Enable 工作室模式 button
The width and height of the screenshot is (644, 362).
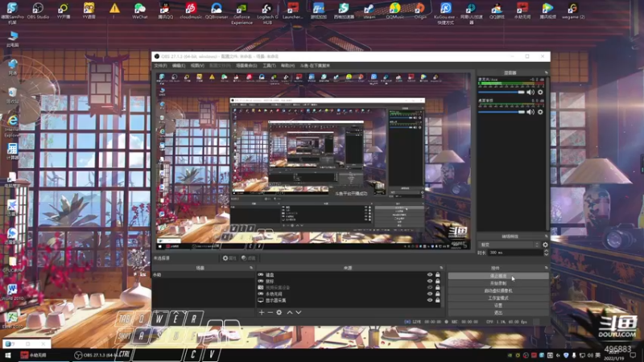pos(498,298)
